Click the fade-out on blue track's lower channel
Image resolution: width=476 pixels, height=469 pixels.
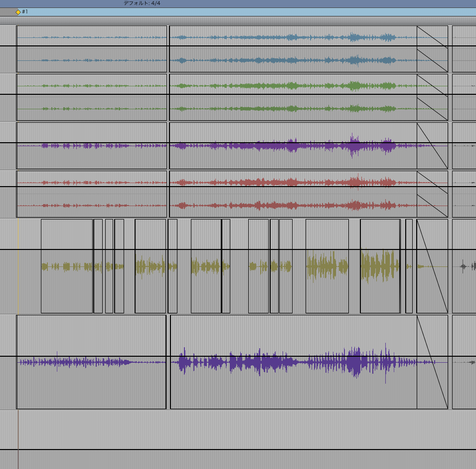pyautogui.click(x=432, y=60)
